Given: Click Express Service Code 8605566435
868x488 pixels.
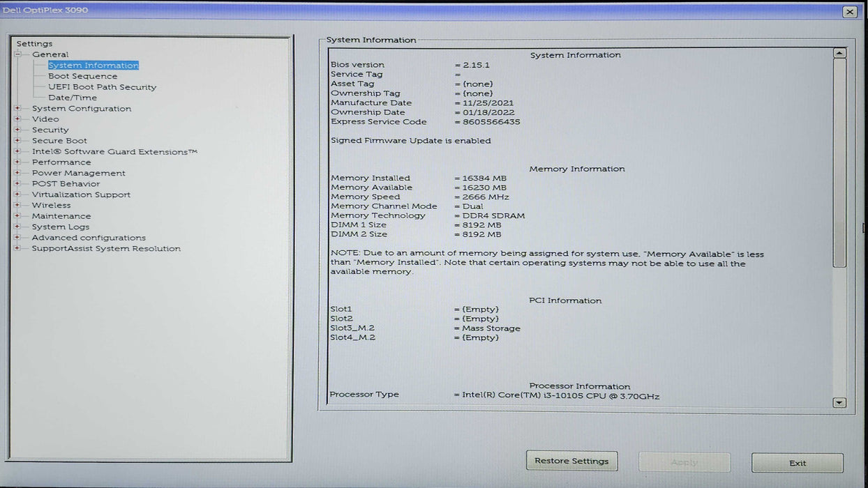Looking at the screenshot, I should (x=491, y=122).
